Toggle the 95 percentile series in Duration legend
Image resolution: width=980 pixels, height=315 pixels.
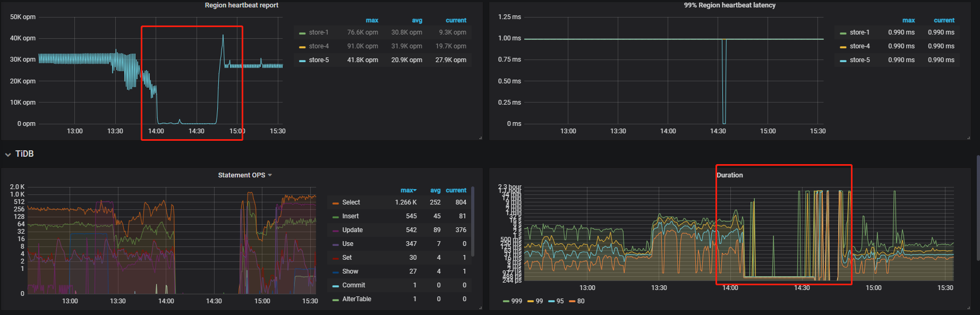pyautogui.click(x=560, y=301)
